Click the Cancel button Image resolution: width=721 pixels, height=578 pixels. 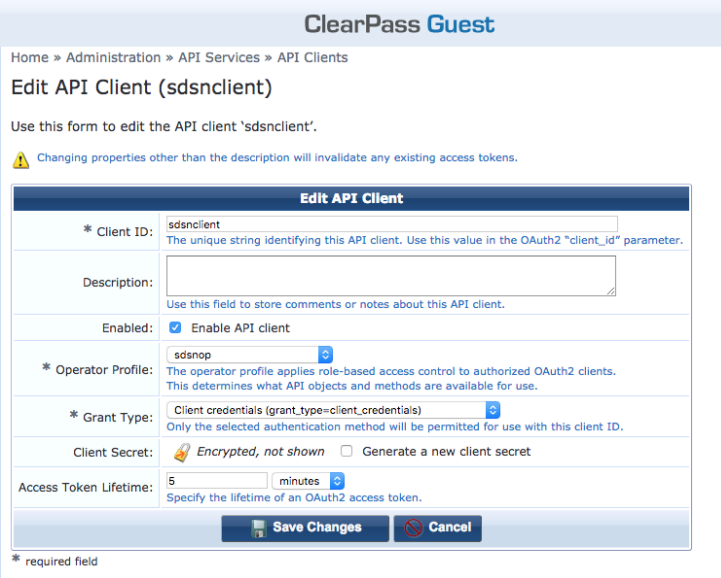pos(437,528)
